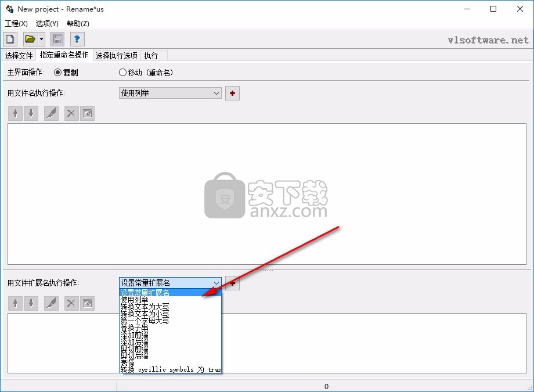534x392 pixels.
Task: Click the delete X icon in extension actions
Action: pos(71,303)
